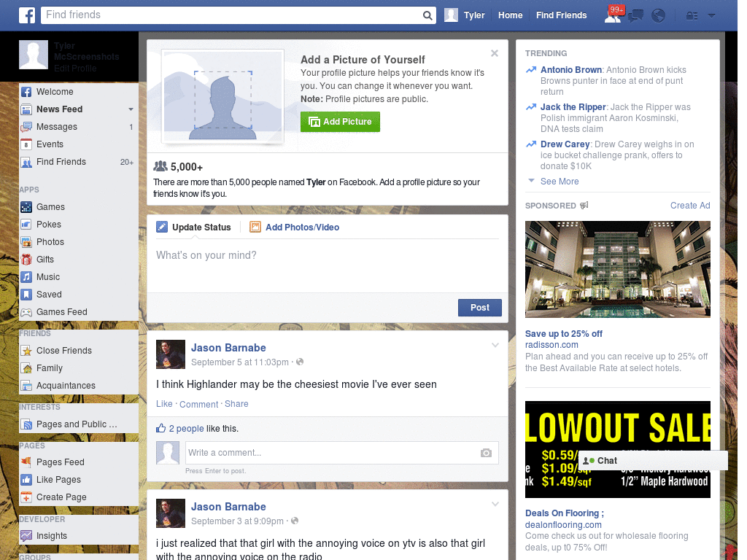The width and height of the screenshot is (747, 560).
Task: Click the Games Feed controller icon
Action: (x=26, y=312)
